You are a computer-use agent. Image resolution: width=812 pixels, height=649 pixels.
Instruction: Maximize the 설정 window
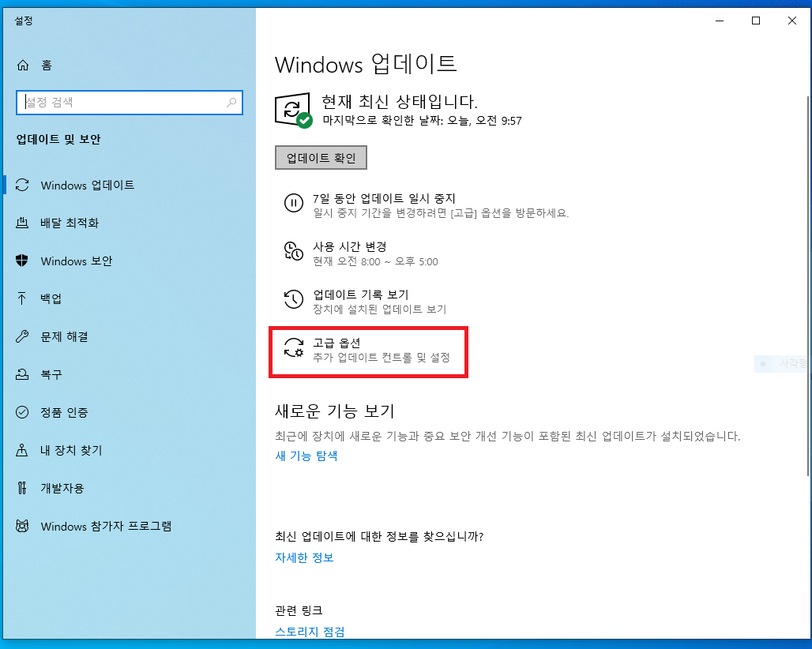click(x=756, y=21)
